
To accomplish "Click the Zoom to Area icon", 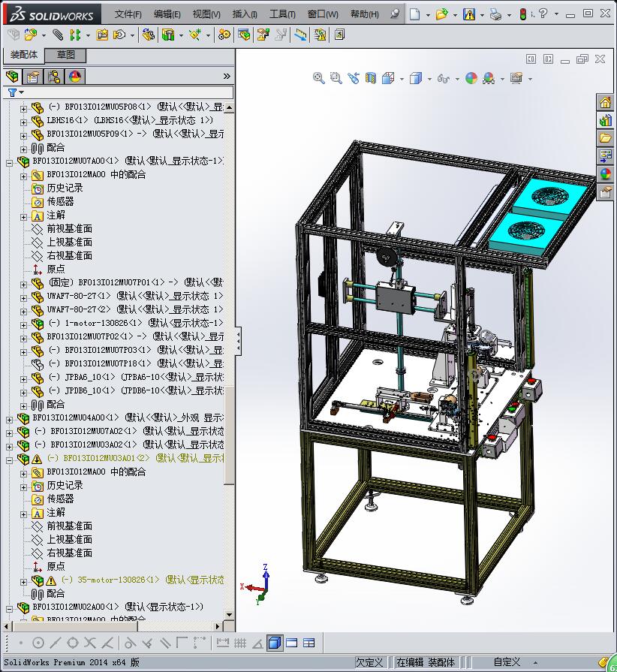I will pos(336,78).
